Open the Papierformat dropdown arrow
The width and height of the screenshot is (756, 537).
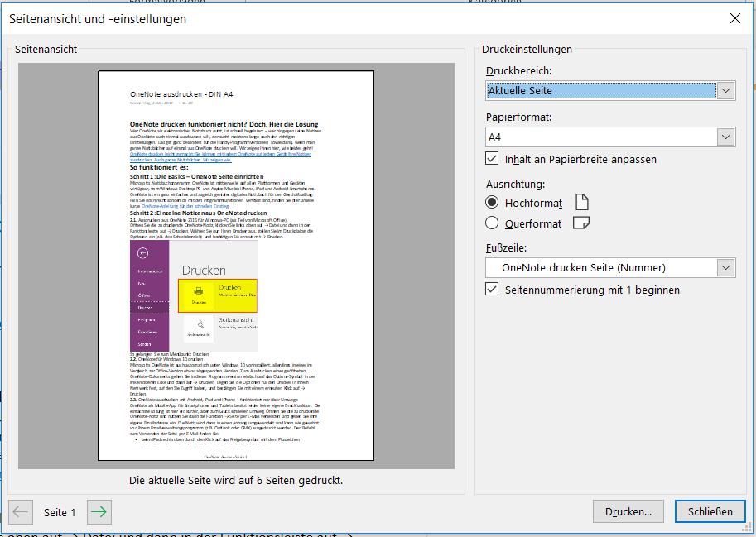(725, 137)
